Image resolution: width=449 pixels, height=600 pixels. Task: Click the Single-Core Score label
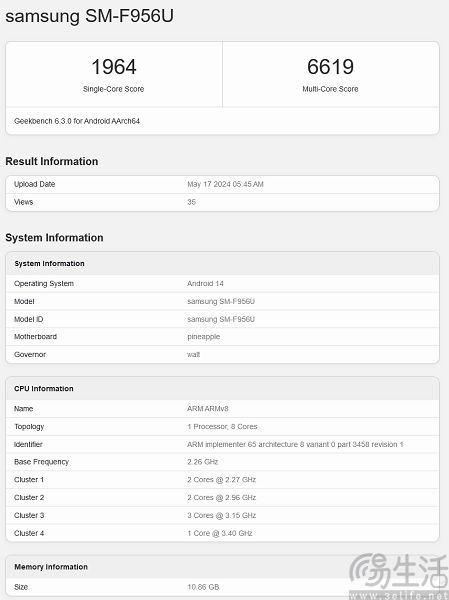[114, 89]
